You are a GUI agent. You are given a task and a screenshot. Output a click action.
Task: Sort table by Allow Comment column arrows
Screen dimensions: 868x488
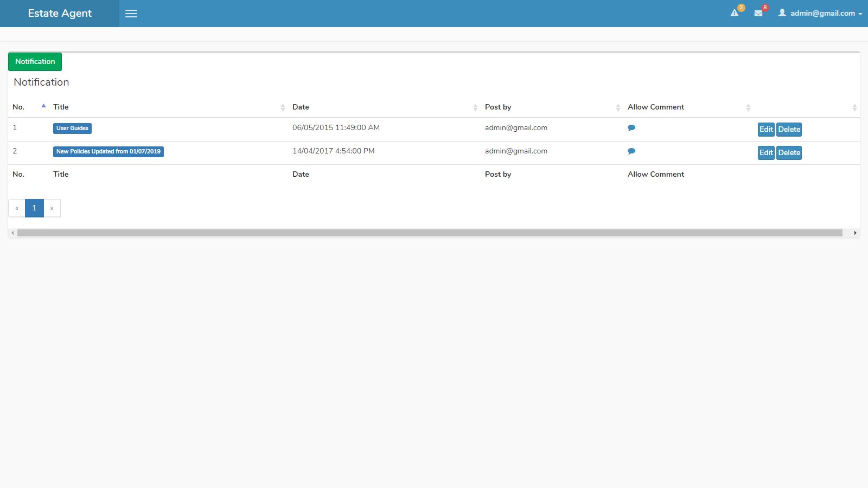(748, 107)
